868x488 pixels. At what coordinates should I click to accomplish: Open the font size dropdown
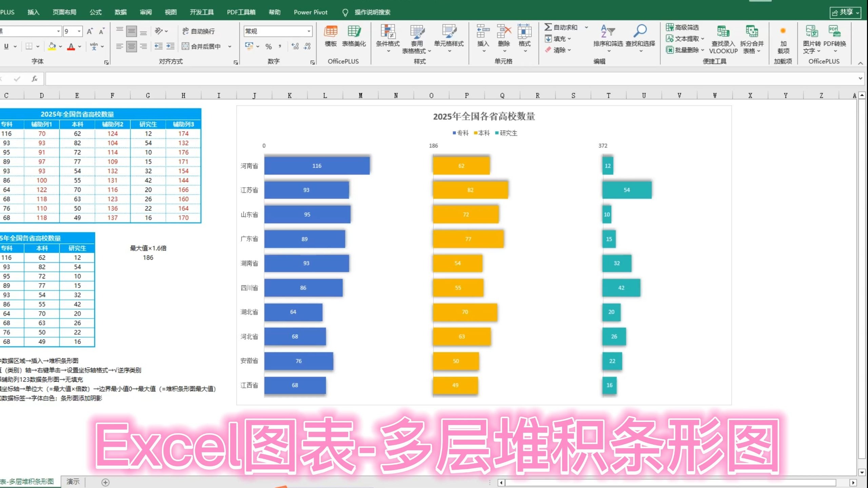(79, 31)
